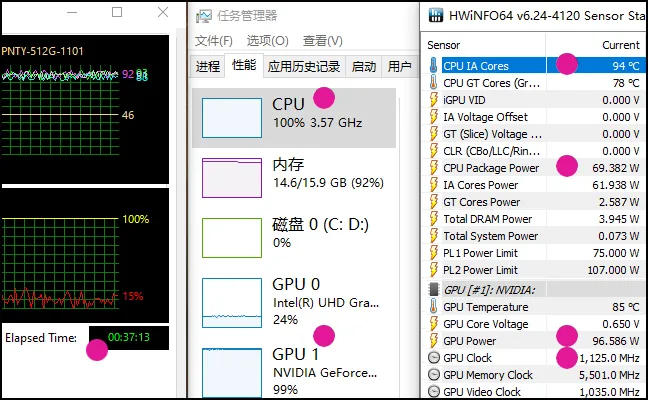Click the lightning icon beside CLR (CBo/LLC/Ring)
Viewport: 648px width, 400px height.
434,151
